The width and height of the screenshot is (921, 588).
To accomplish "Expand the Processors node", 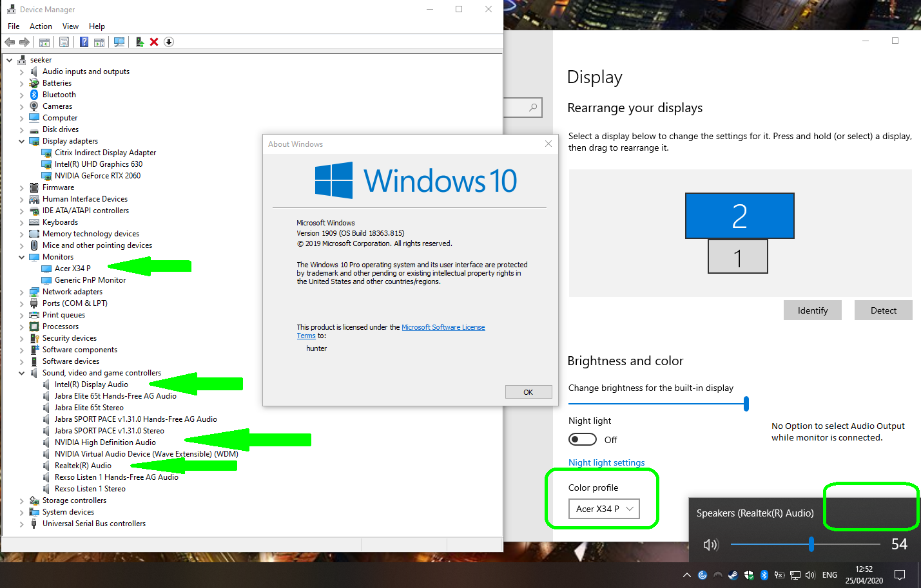I will coord(21,327).
